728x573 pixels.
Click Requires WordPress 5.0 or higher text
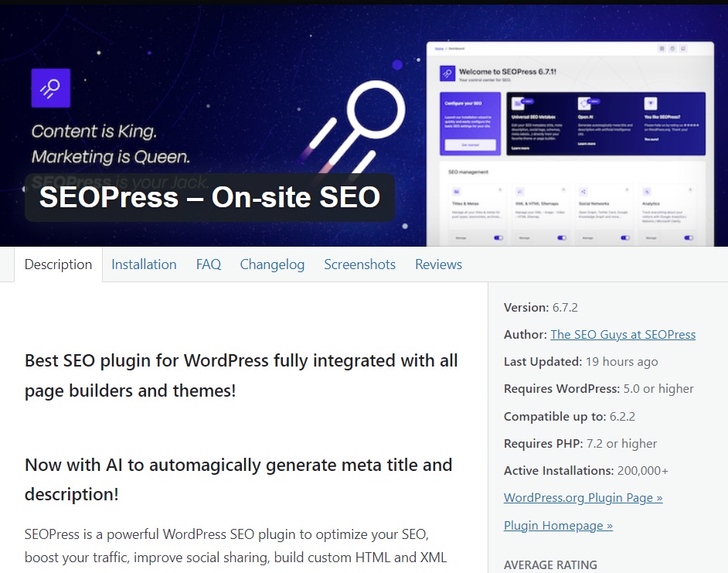tap(598, 388)
